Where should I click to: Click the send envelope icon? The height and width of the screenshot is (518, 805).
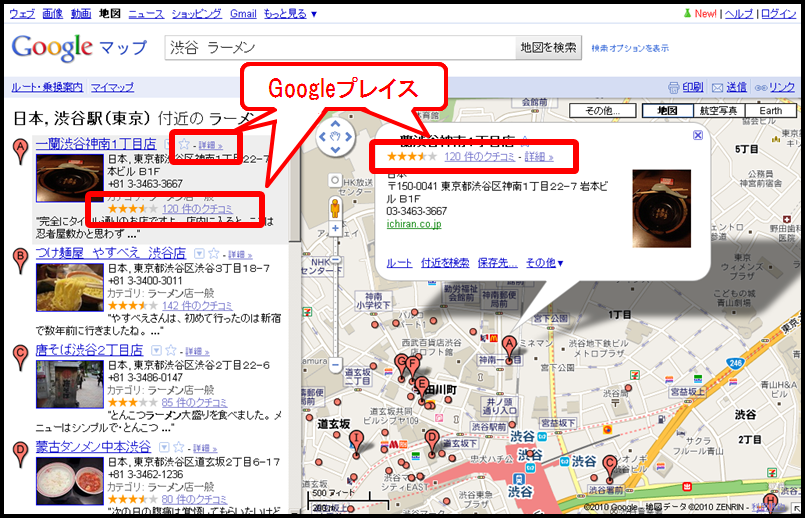click(x=718, y=88)
